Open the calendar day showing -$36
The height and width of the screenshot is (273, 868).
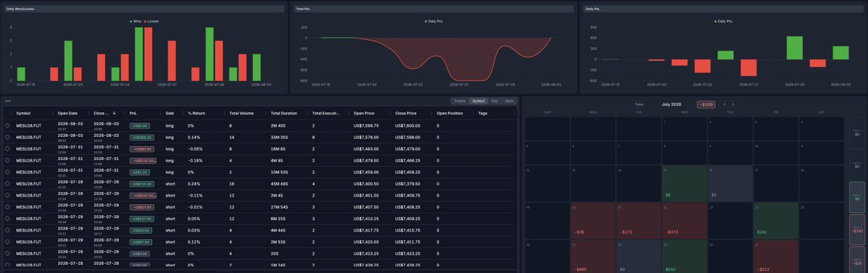coord(593,222)
